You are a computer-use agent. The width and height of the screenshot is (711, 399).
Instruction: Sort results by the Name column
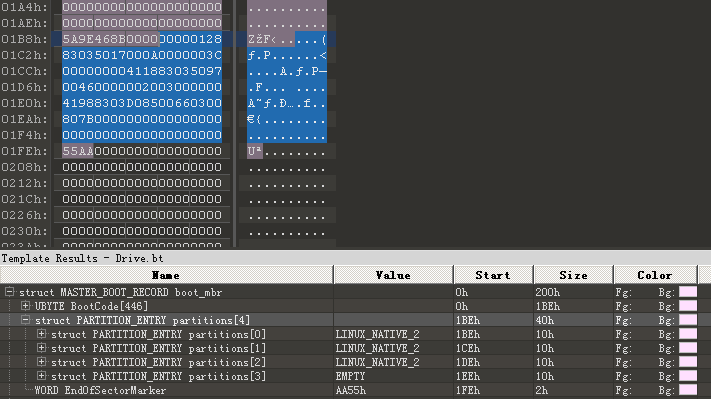(x=166, y=275)
